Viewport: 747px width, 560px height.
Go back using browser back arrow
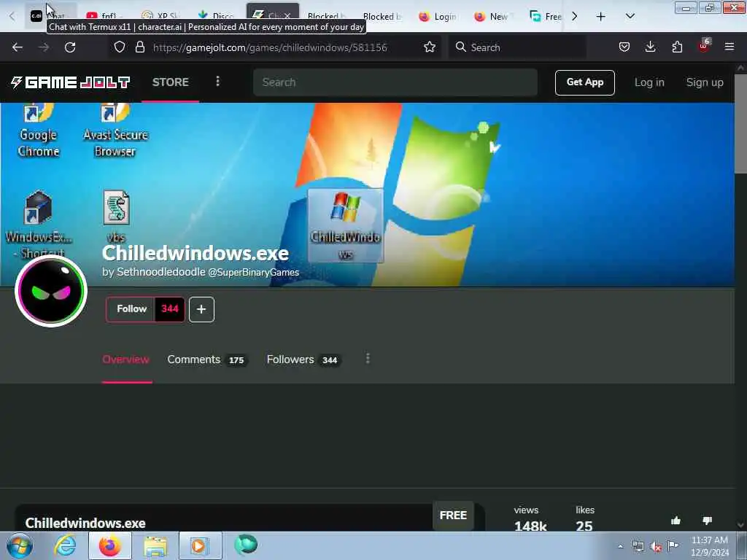click(x=18, y=47)
